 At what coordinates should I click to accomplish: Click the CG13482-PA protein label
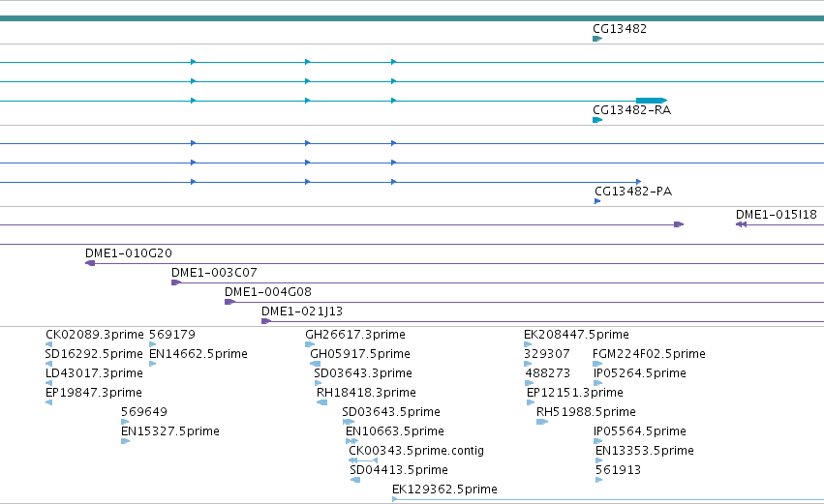point(633,192)
